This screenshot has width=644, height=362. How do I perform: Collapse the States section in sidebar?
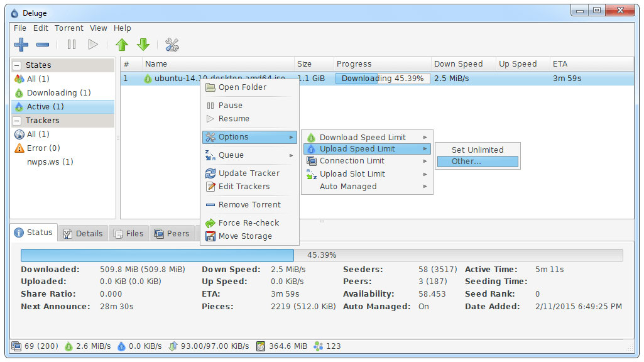point(17,65)
